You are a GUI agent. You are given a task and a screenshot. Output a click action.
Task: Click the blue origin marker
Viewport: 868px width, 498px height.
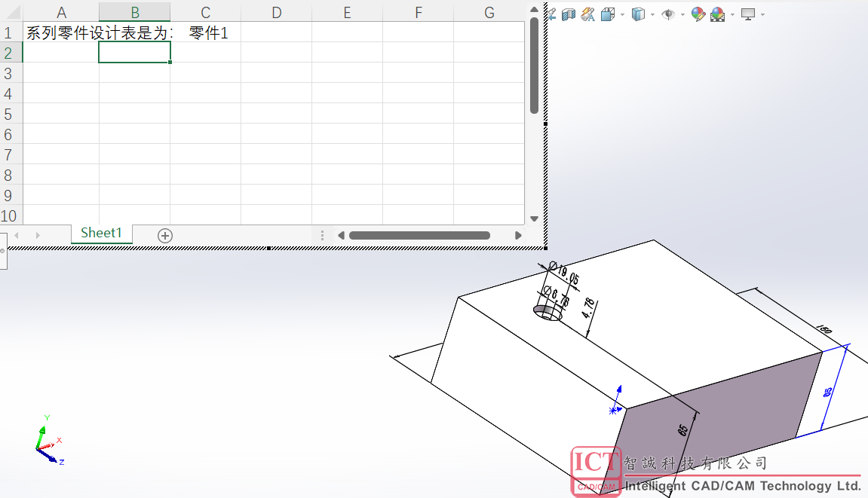[x=614, y=410]
